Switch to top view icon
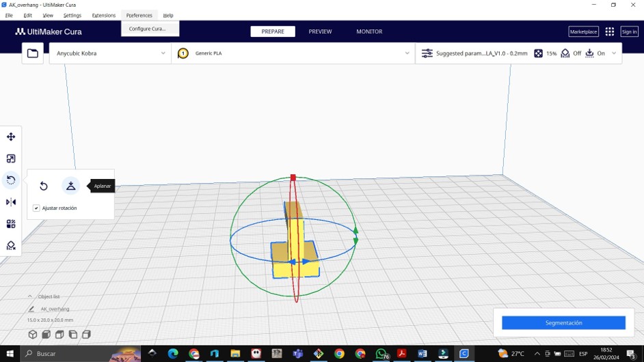 pyautogui.click(x=59, y=335)
